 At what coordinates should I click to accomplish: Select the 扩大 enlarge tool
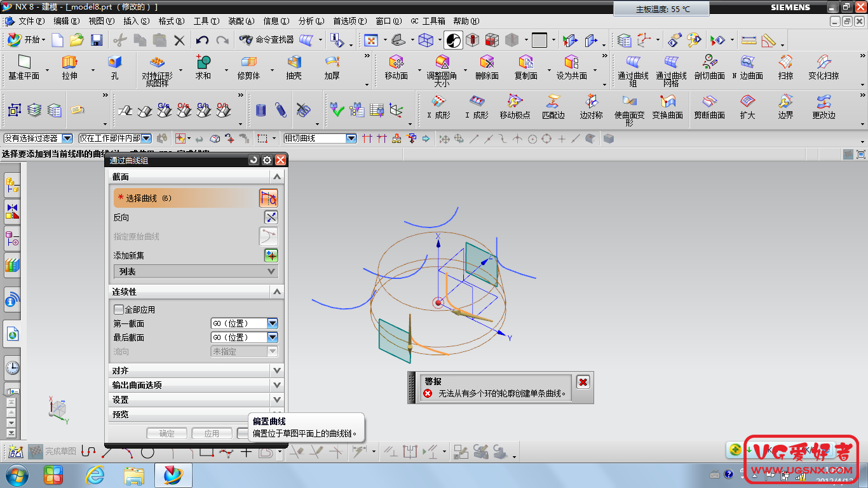pyautogui.click(x=748, y=107)
